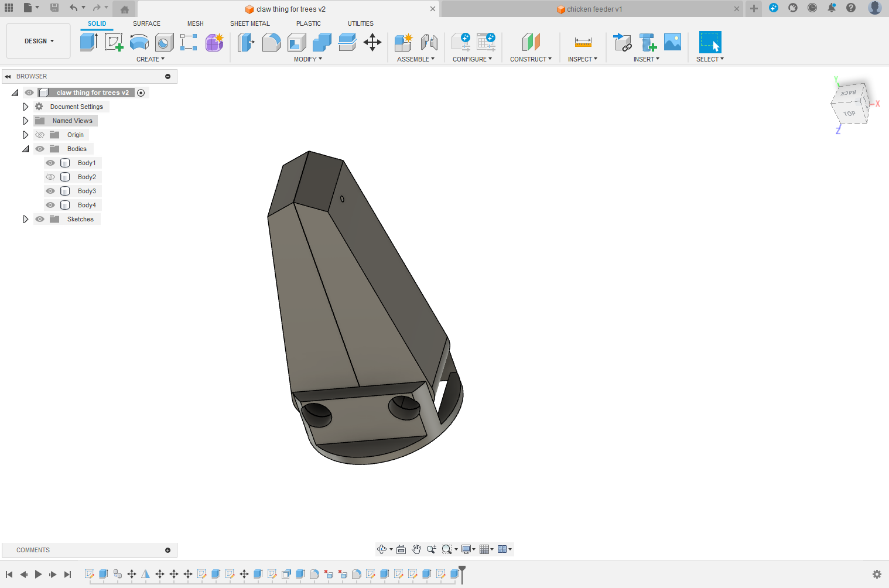Open the Job Status clock icon

pyautogui.click(x=812, y=8)
